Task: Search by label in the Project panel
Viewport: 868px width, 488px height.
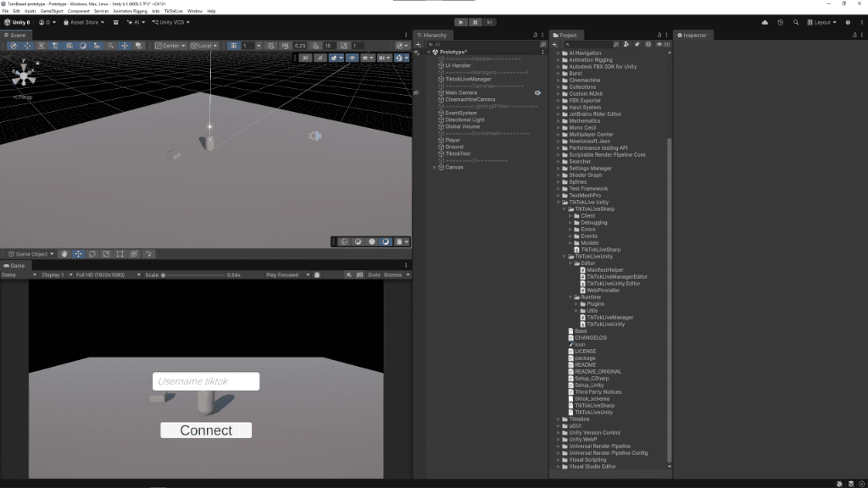Action: (x=637, y=44)
